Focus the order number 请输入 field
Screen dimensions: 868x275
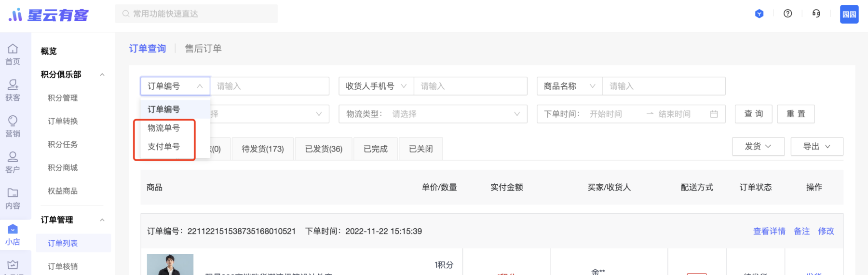coord(270,86)
